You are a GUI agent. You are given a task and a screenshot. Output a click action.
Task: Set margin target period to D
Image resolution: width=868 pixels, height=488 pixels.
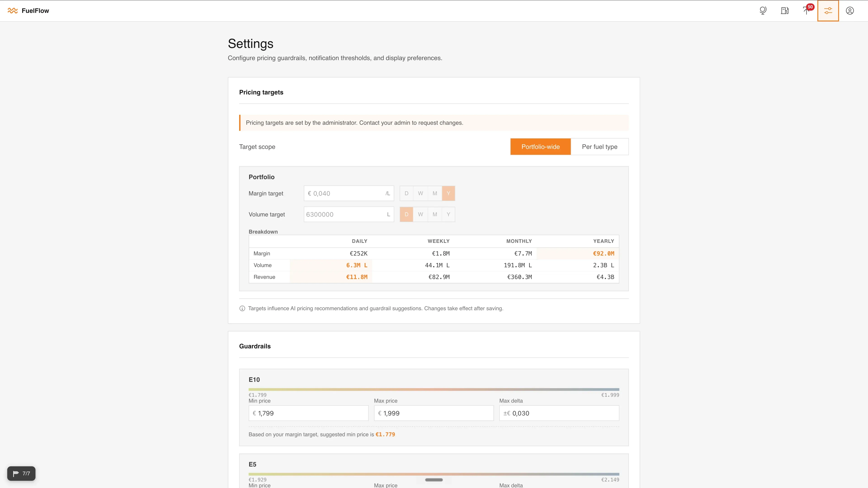pyautogui.click(x=406, y=193)
